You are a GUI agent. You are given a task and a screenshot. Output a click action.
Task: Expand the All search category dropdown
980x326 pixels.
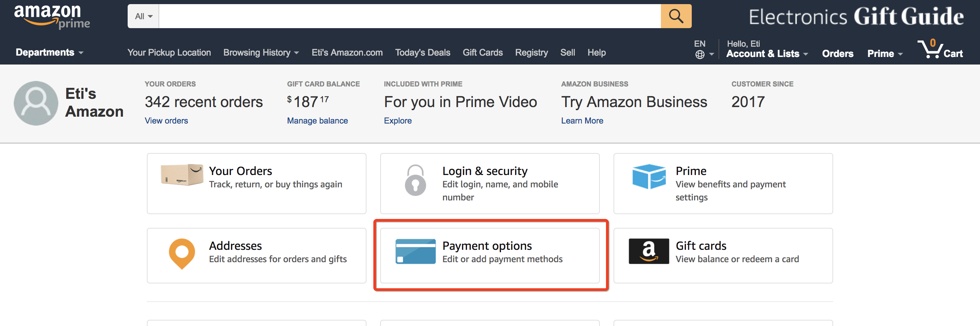tap(143, 16)
